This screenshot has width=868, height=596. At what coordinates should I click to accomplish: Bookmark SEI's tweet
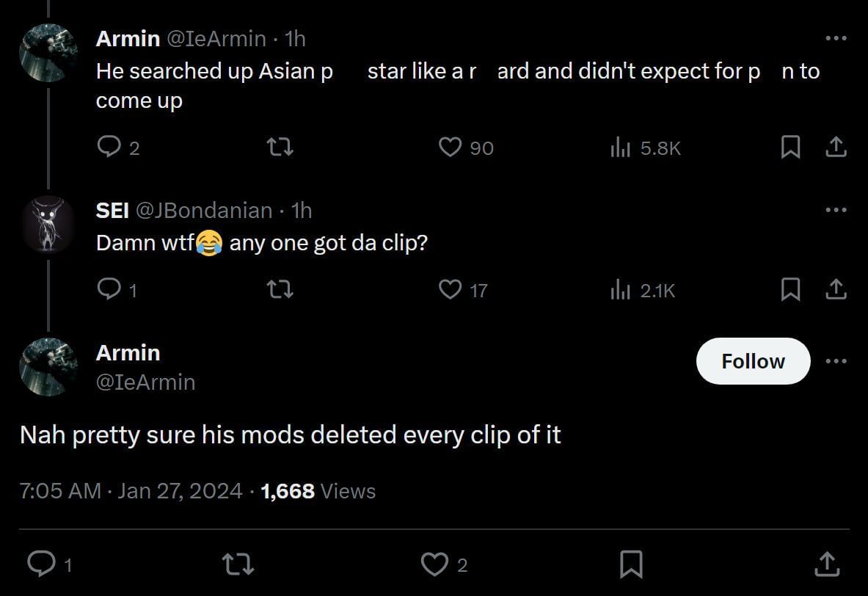pyautogui.click(x=790, y=290)
